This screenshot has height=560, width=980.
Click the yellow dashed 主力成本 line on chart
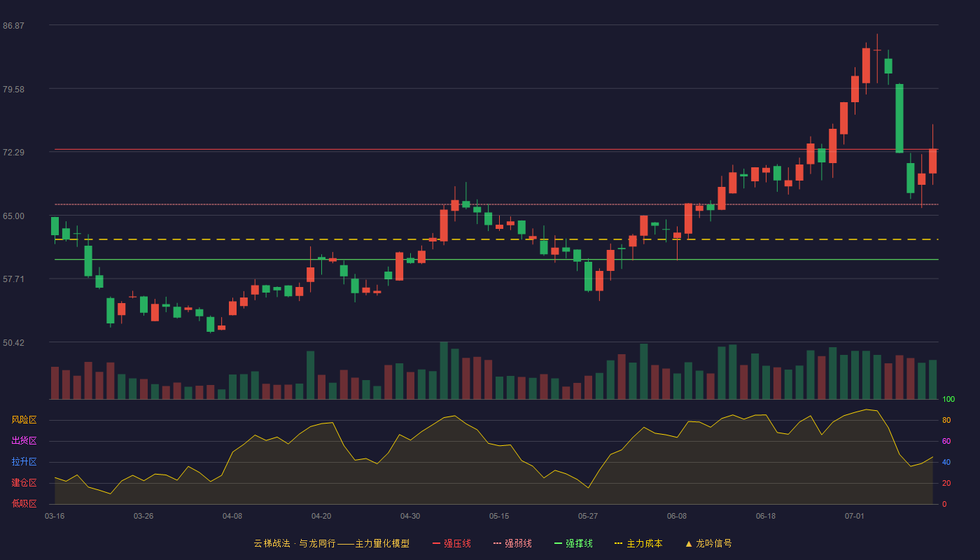[x=496, y=239]
